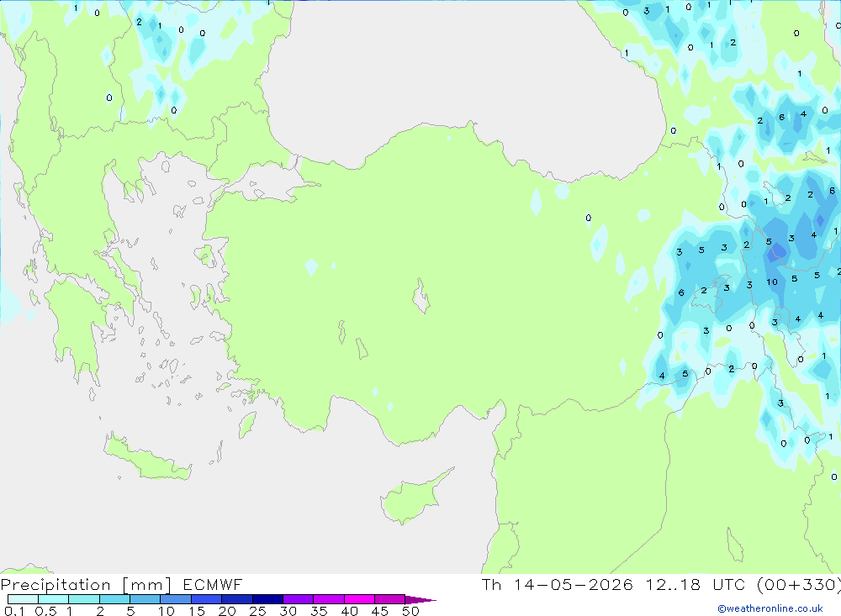
Task: Select the legend swatch between 5 and 10
Action: click(145, 599)
